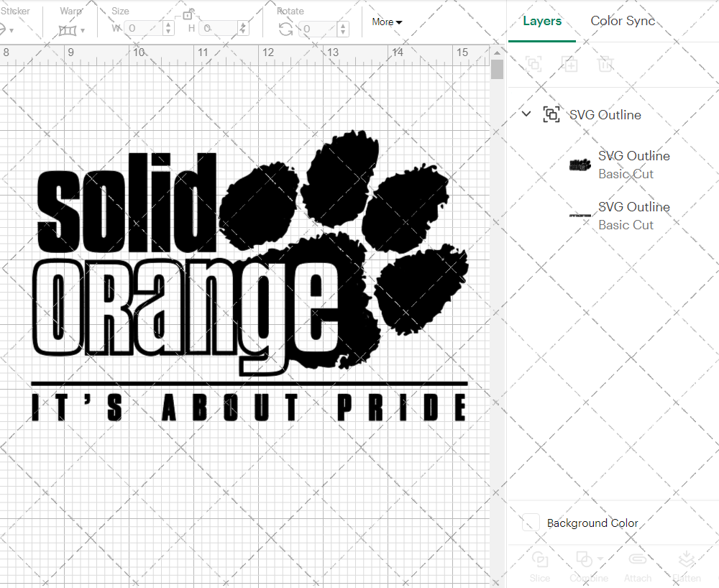Collapse the SVG Outline group chevron
Image resolution: width=719 pixels, height=588 pixels.
pyautogui.click(x=526, y=114)
